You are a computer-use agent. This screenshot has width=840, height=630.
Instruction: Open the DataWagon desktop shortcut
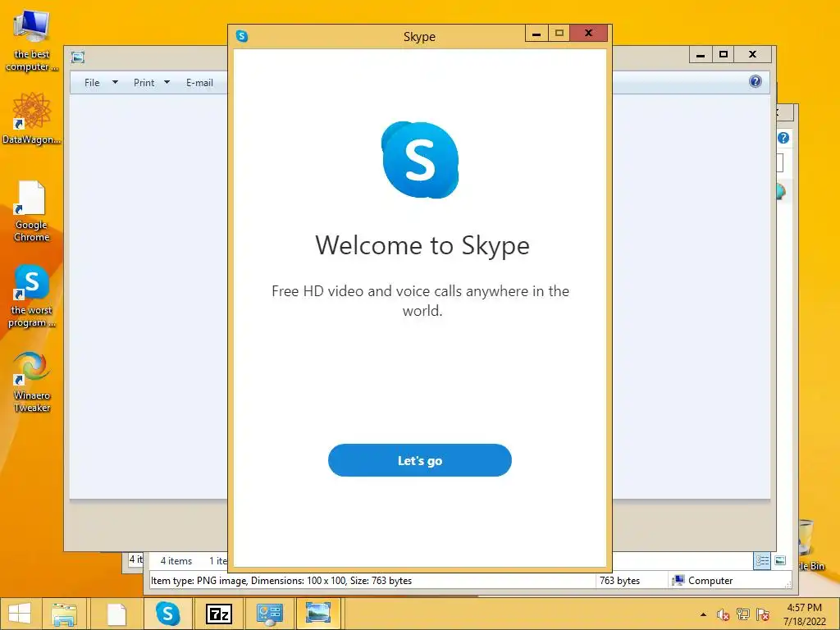pos(32,118)
